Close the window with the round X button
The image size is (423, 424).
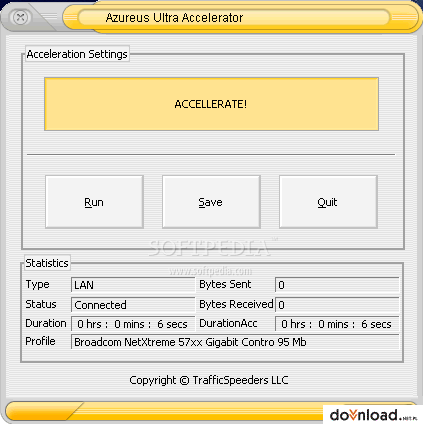click(20, 17)
